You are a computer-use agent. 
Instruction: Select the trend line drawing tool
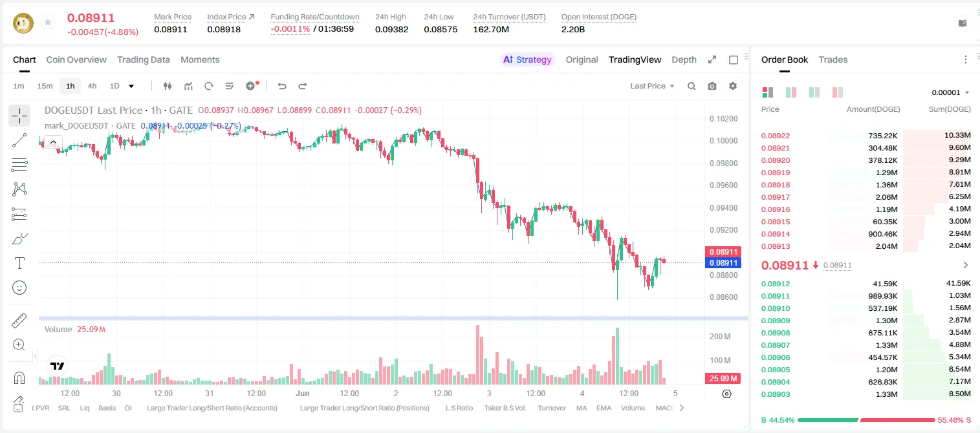coord(19,140)
